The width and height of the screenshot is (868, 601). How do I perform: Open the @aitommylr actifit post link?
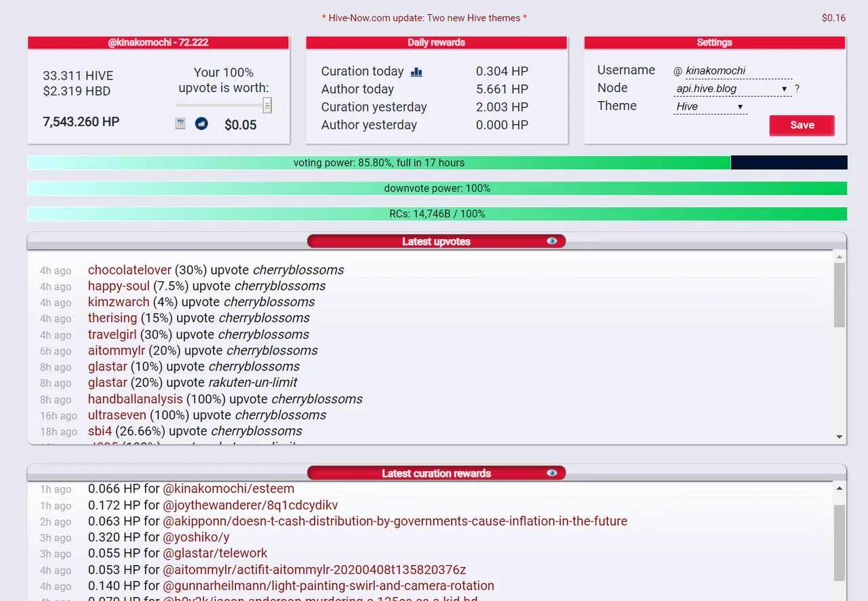314,570
